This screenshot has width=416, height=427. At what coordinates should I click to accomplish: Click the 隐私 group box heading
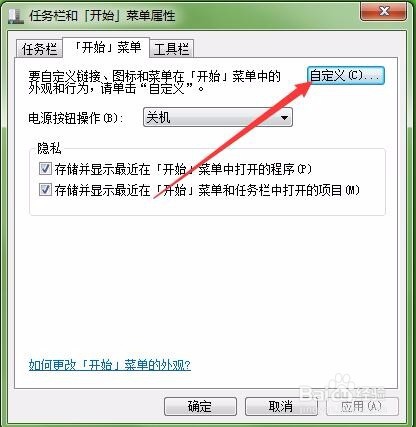pyautogui.click(x=49, y=149)
